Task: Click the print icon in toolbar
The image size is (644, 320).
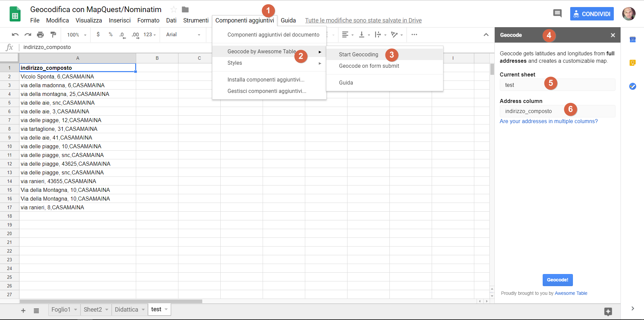Action: (40, 35)
